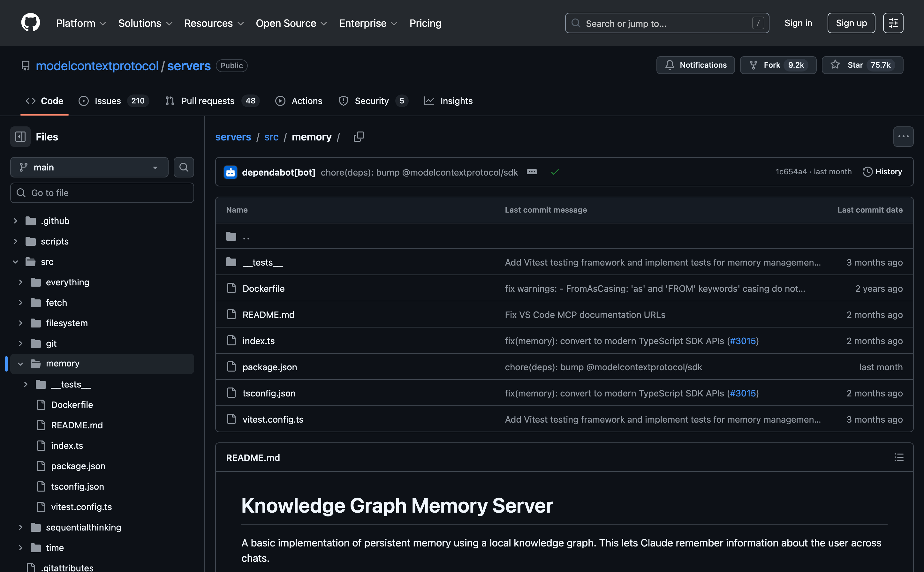The image size is (924, 572).
Task: Open the three-dot more options menu
Action: coord(903,137)
